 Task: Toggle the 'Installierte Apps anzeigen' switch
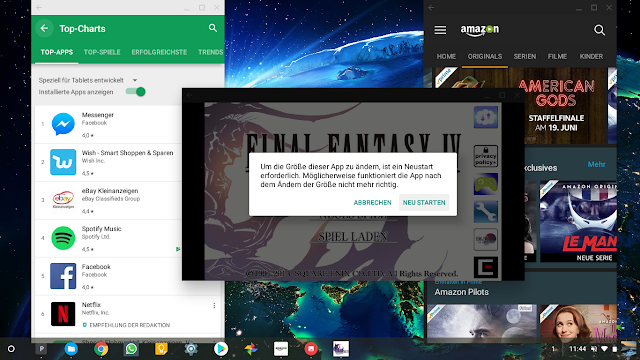[x=136, y=92]
